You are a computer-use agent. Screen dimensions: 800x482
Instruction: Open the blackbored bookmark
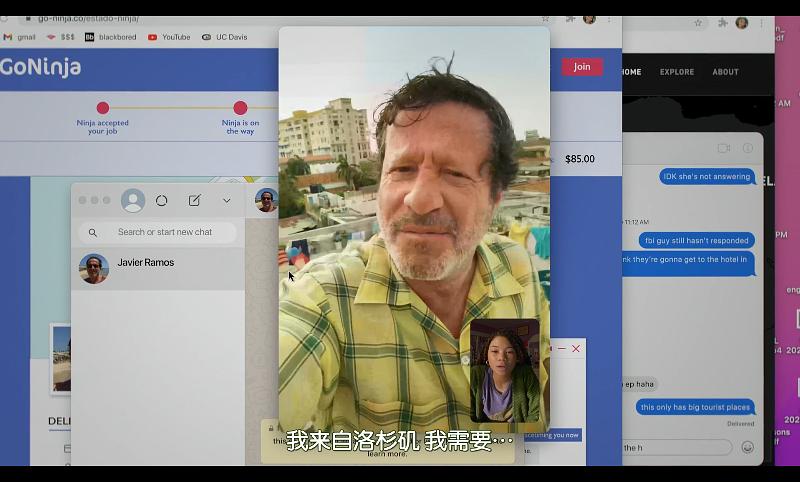coord(110,37)
